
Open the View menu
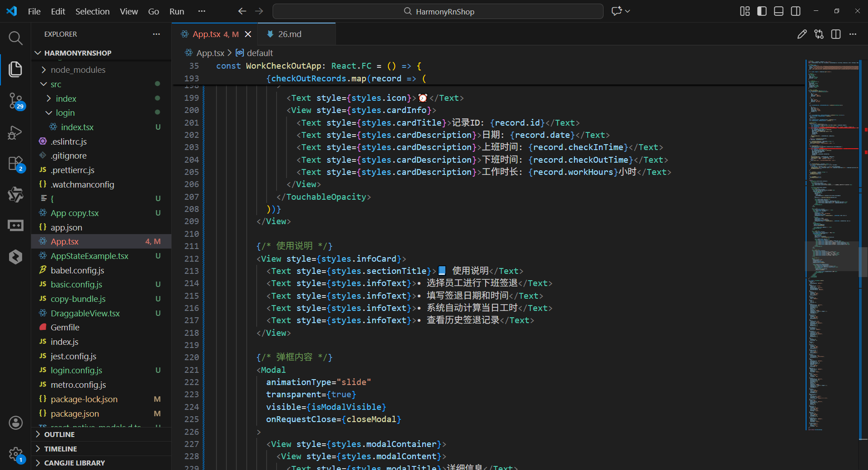(129, 11)
